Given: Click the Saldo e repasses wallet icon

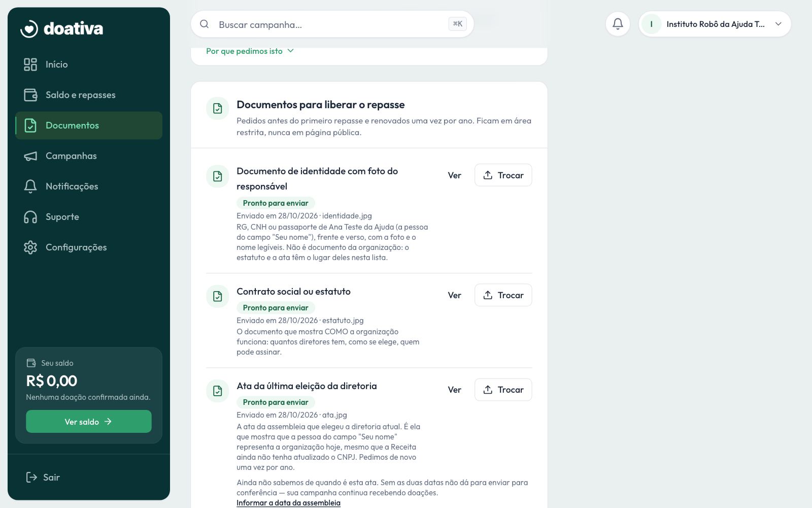Looking at the screenshot, I should tap(30, 95).
